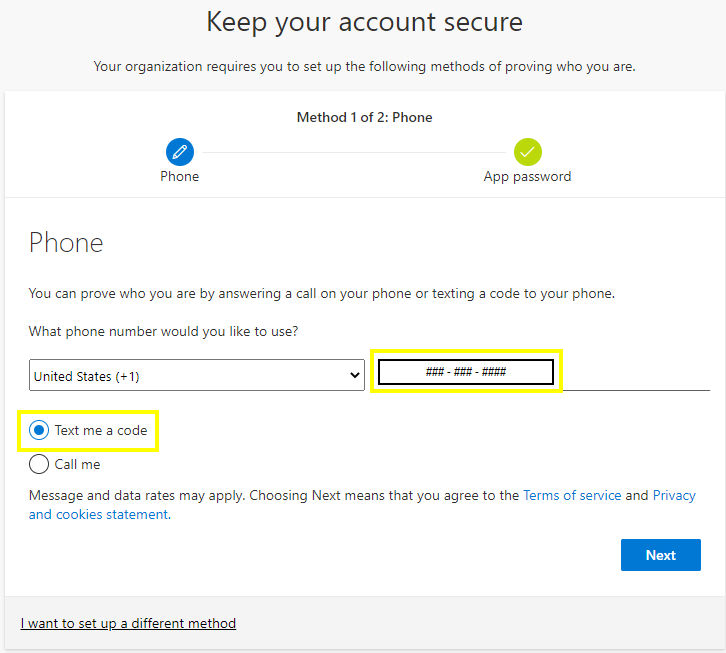The width and height of the screenshot is (726, 653).
Task: Open the Privacy and cookies statement link
Action: point(98,514)
